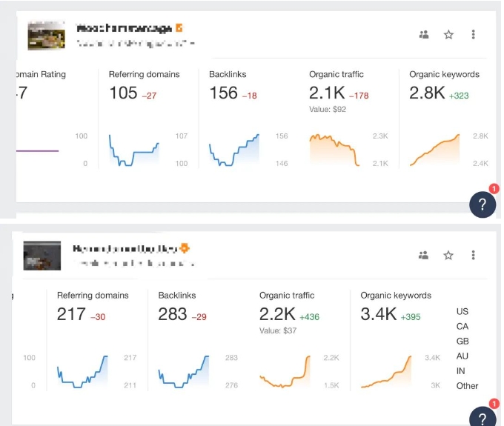Click the help question mark button below the country list

tap(483, 419)
